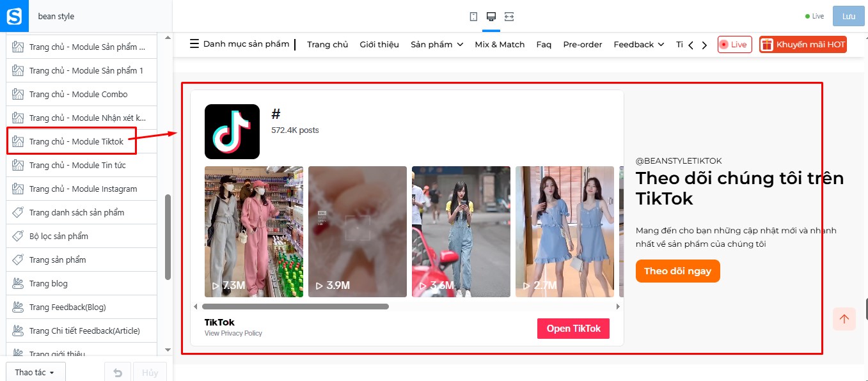Open Trang danh sách sản phẩm
The width and height of the screenshot is (868, 381).
point(82,212)
